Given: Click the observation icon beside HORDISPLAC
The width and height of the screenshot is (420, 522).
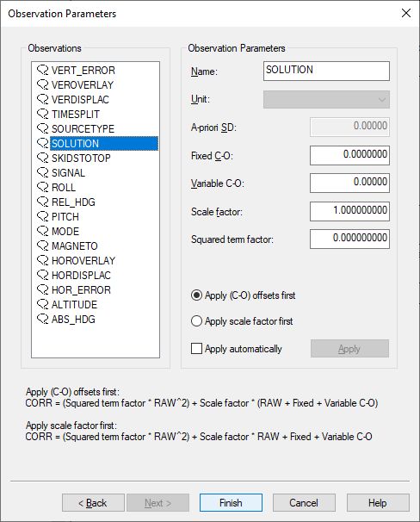Looking at the screenshot, I should [x=43, y=275].
